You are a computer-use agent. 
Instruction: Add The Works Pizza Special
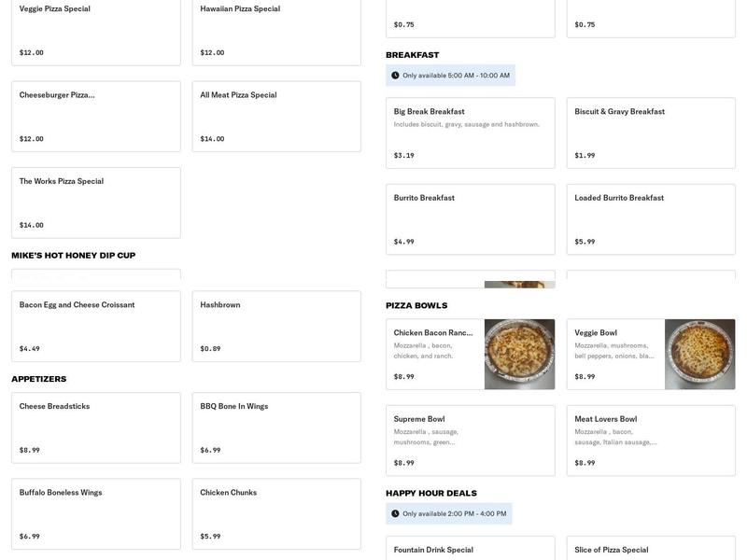pyautogui.click(x=95, y=203)
